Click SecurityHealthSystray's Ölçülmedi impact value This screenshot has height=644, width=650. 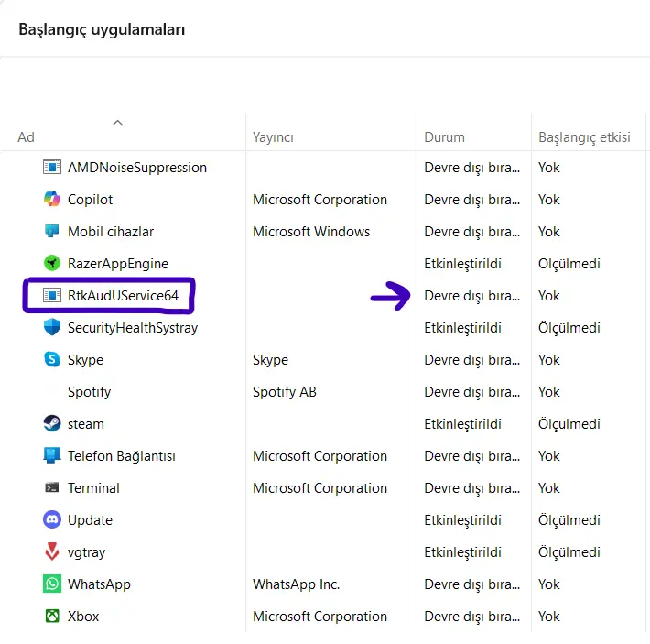pos(569,328)
